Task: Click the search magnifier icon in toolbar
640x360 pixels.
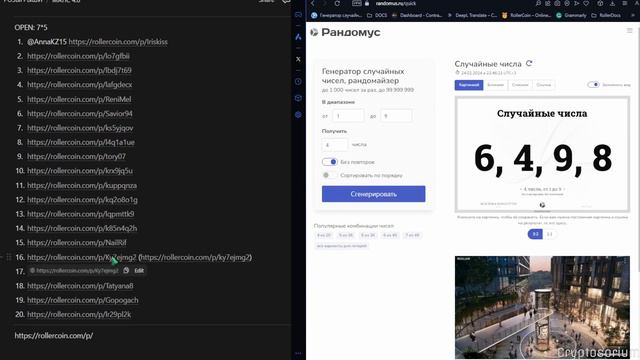Action: [x=538, y=3]
